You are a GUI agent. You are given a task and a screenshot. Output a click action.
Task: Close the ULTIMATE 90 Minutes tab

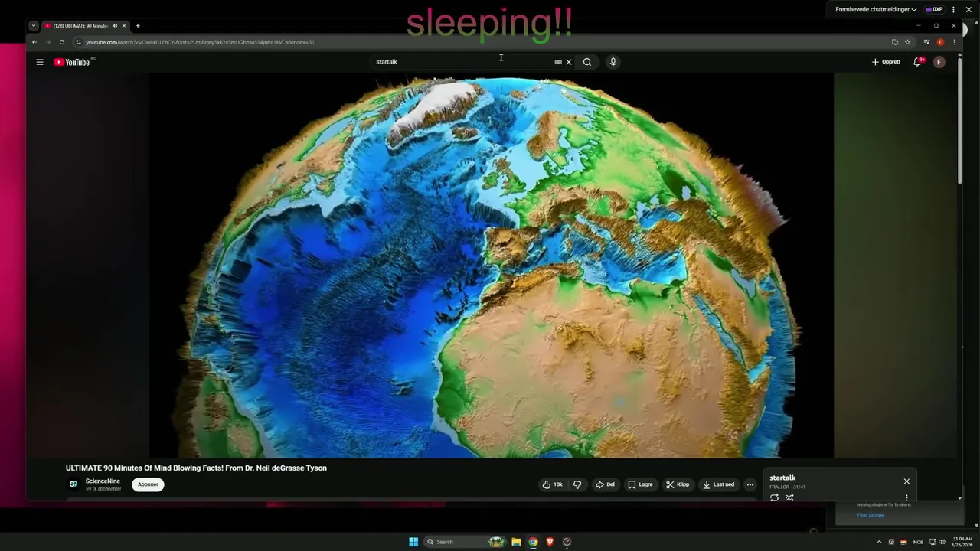[x=124, y=26]
